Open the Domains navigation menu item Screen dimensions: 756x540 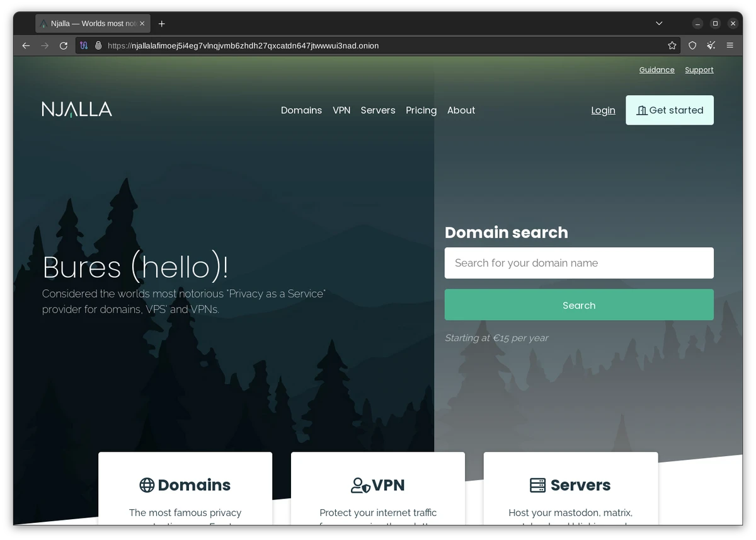(x=301, y=110)
